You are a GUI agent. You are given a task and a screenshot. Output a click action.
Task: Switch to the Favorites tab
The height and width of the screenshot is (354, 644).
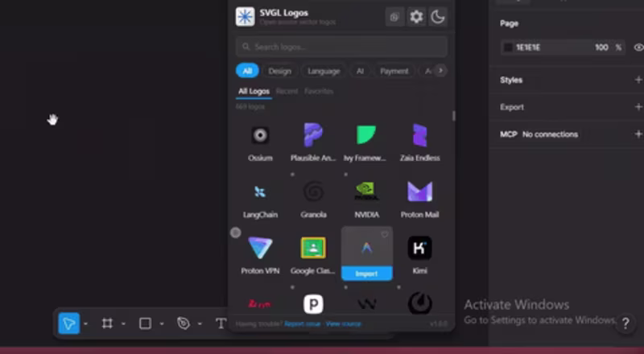(319, 92)
